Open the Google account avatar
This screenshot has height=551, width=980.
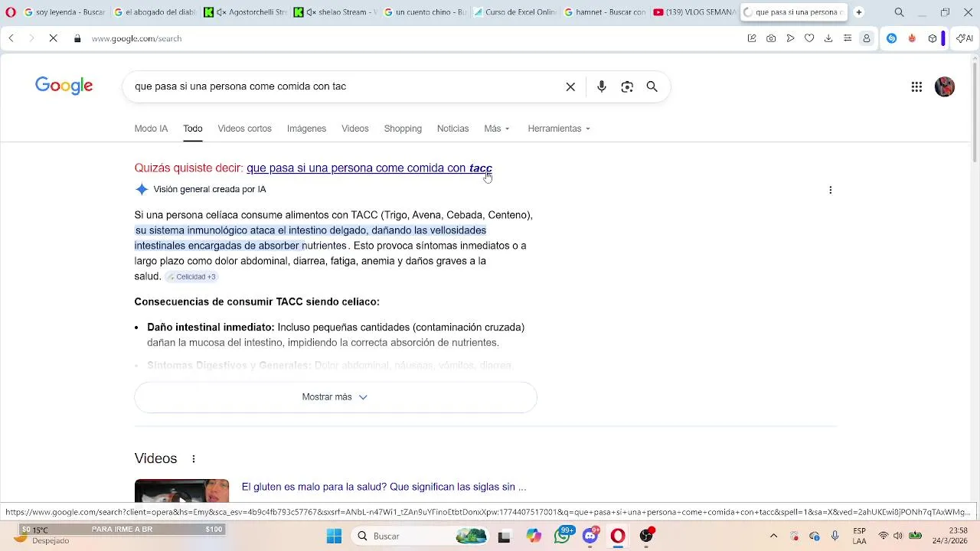pyautogui.click(x=945, y=86)
